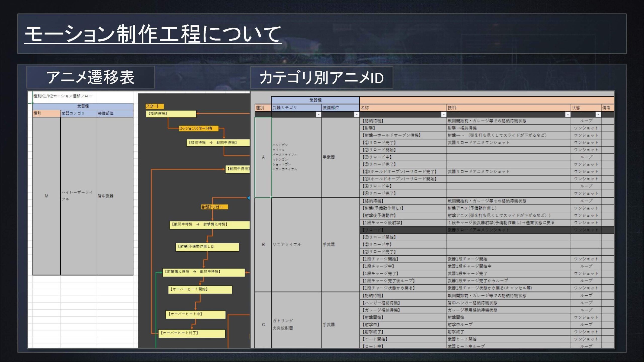Open the 状態 column filter dropdown
Screen dimensions: 644x362
point(598,114)
